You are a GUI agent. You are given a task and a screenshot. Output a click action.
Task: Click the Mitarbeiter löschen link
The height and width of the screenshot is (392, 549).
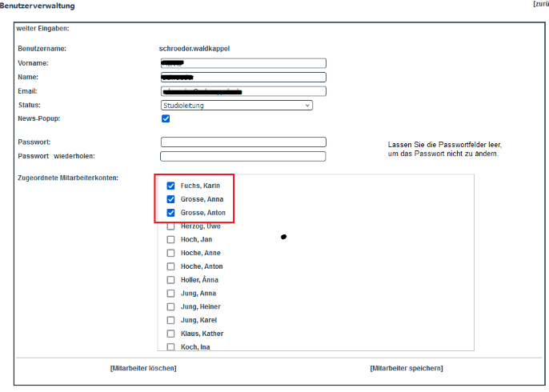[143, 368]
